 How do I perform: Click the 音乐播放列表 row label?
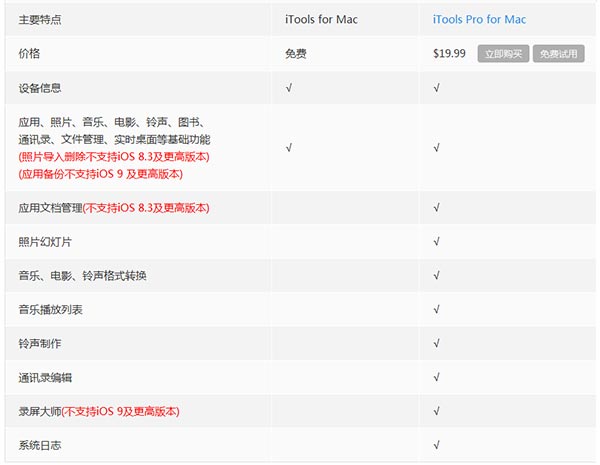pos(50,310)
